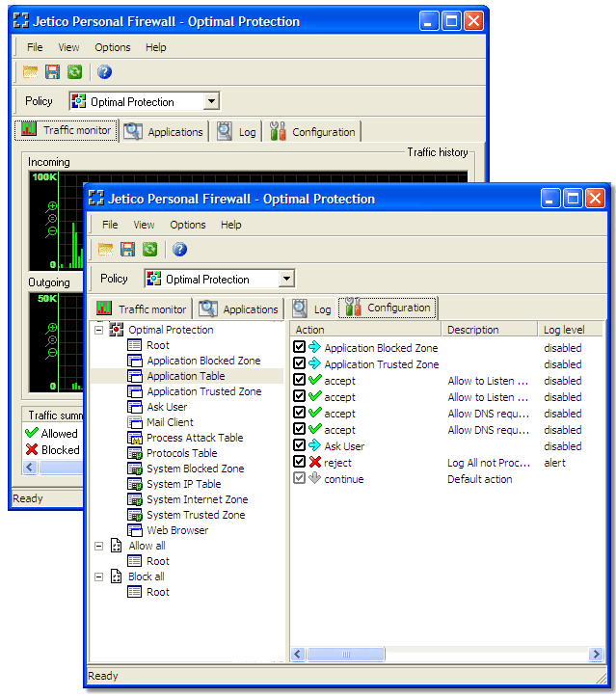Zoom in the Outgoing traffic graph
This screenshot has height=697, width=616.
[x=51, y=328]
